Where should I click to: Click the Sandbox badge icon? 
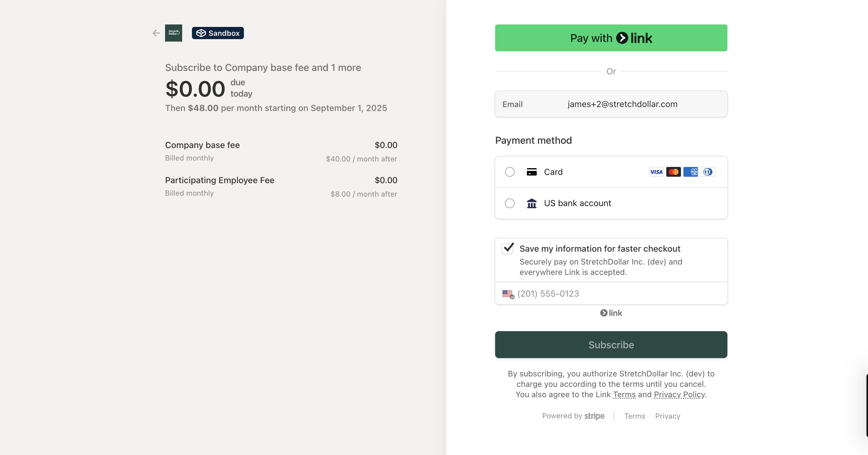[x=201, y=33]
